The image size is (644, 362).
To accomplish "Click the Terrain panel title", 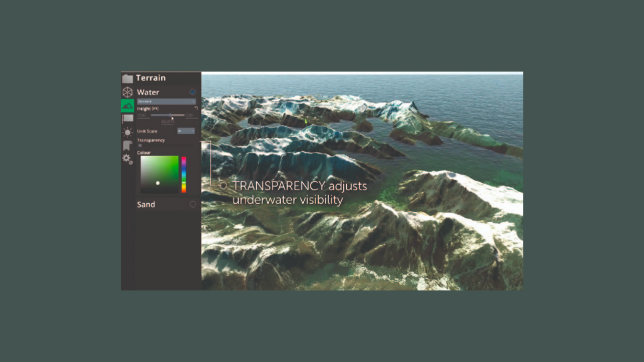I will (x=151, y=78).
